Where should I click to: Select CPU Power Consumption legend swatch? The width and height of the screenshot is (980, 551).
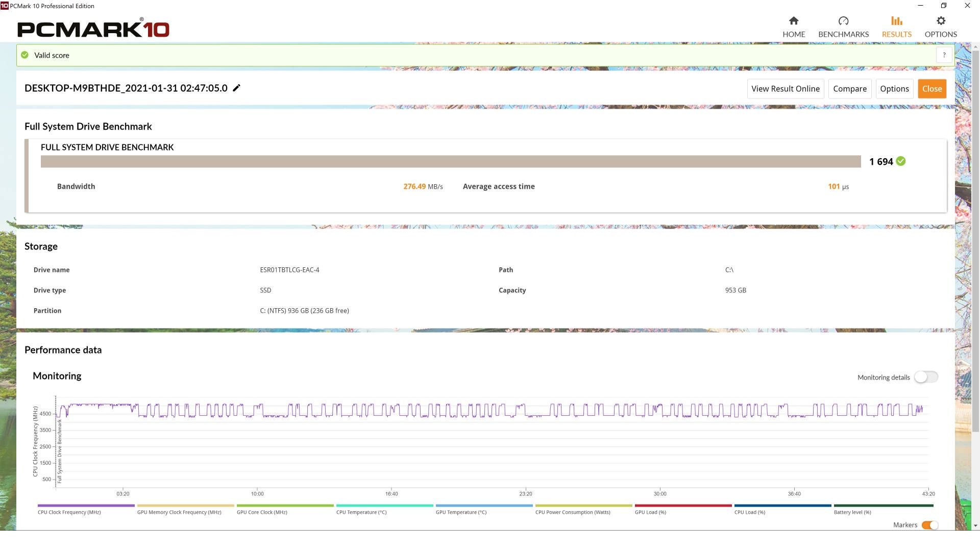click(584, 506)
